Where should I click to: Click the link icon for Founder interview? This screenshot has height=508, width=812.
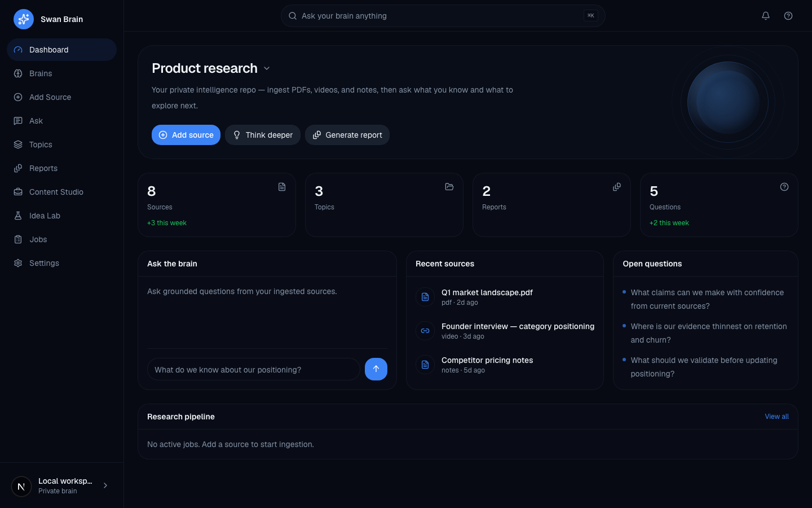[x=425, y=331]
